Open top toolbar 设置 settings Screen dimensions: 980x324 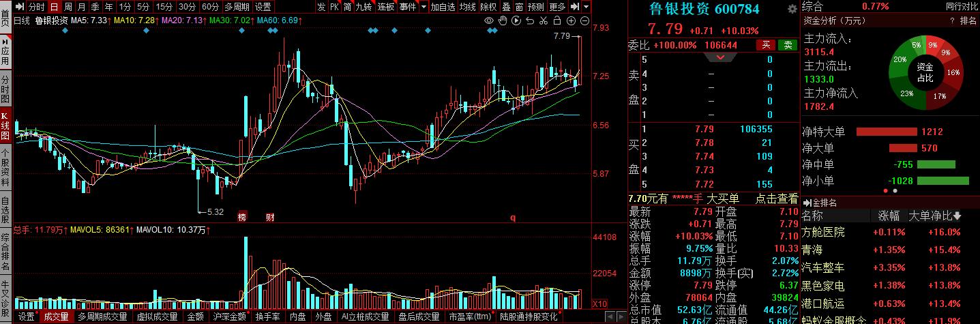point(263,7)
